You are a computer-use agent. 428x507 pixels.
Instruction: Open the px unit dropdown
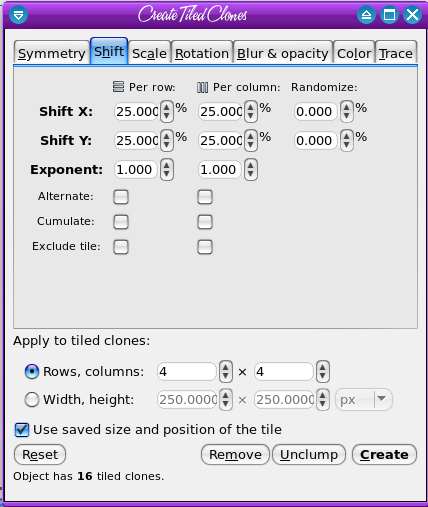coord(364,399)
